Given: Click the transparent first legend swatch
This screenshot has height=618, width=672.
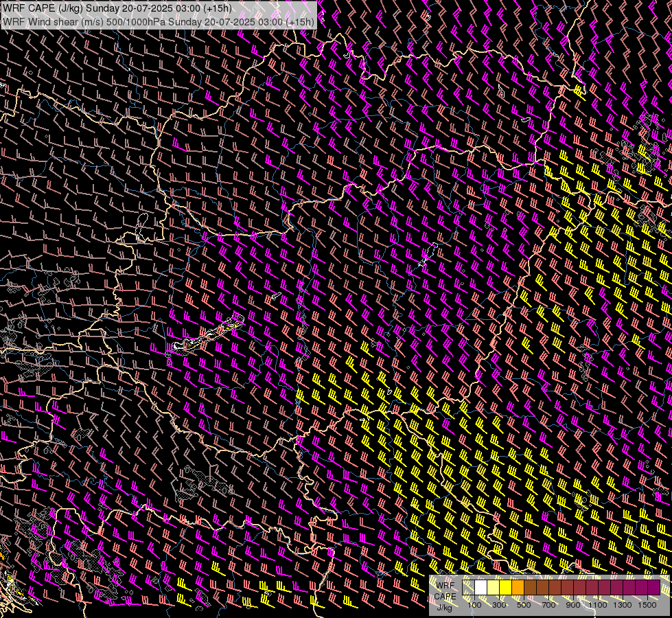Looking at the screenshot, I should [x=468, y=587].
